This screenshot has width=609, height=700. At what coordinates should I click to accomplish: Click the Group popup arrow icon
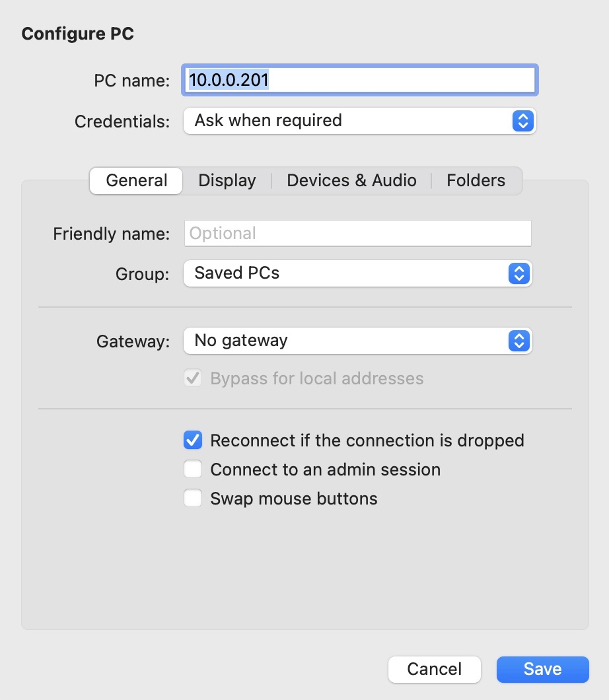click(519, 273)
